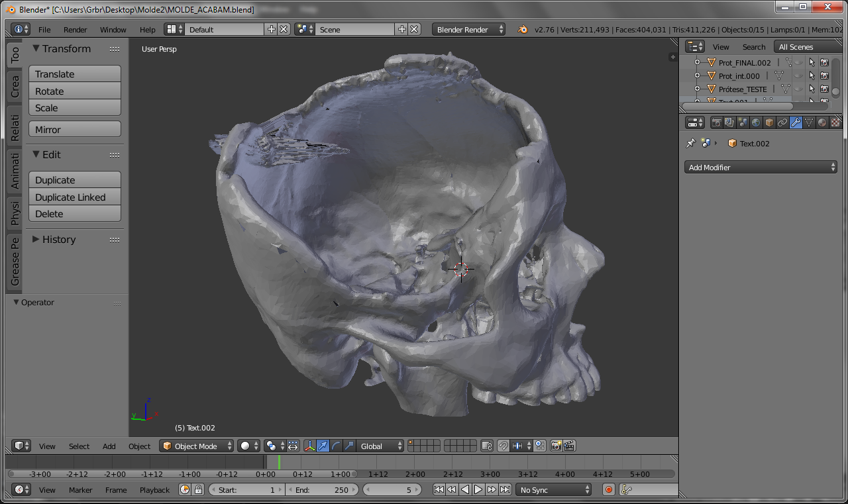
Task: Click the manipulate center points icon
Action: [292, 446]
